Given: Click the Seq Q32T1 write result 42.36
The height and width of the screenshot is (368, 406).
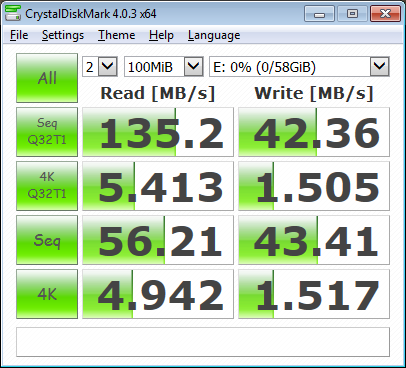Looking at the screenshot, I should [314, 132].
